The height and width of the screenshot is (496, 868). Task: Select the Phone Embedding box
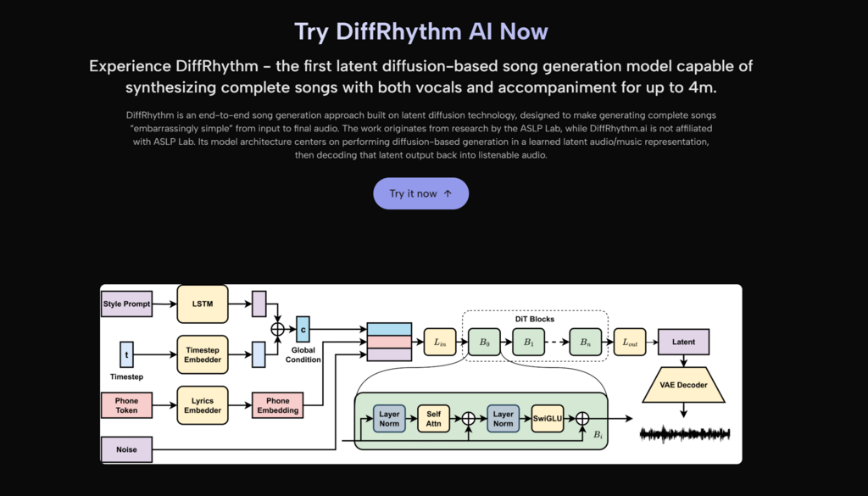click(x=277, y=405)
